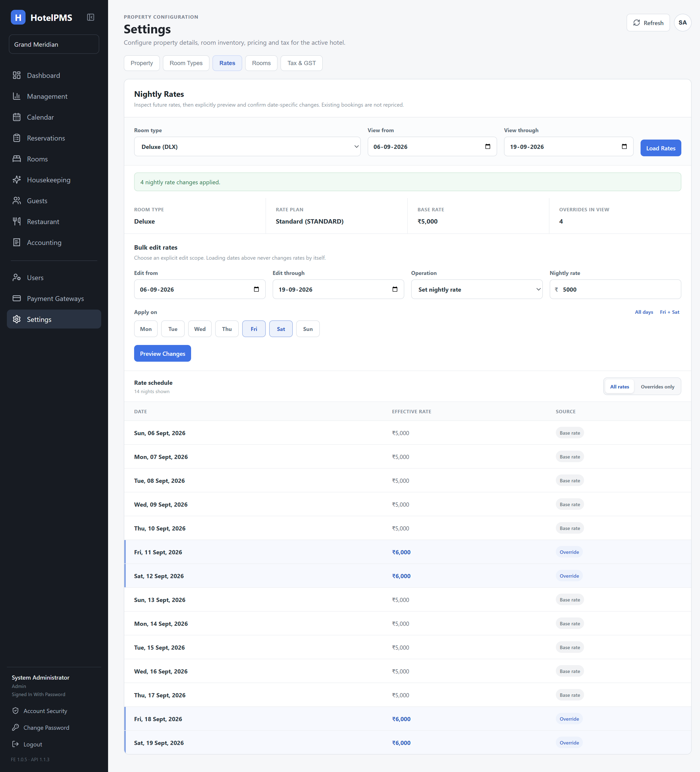Deselect Fri in Apply on days

click(254, 329)
